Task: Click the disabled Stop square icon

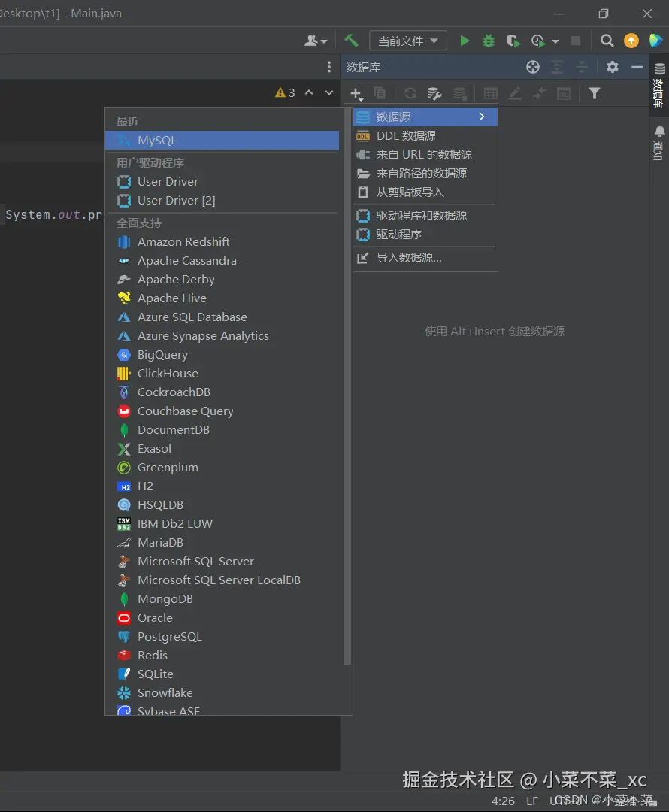Action: coord(576,41)
